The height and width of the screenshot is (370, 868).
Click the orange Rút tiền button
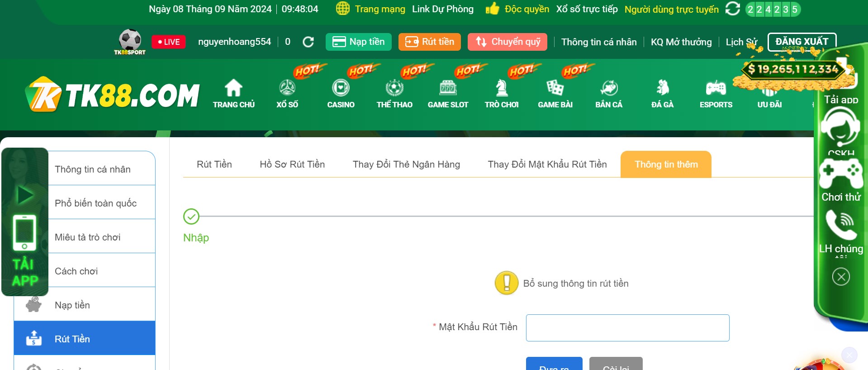(x=430, y=42)
